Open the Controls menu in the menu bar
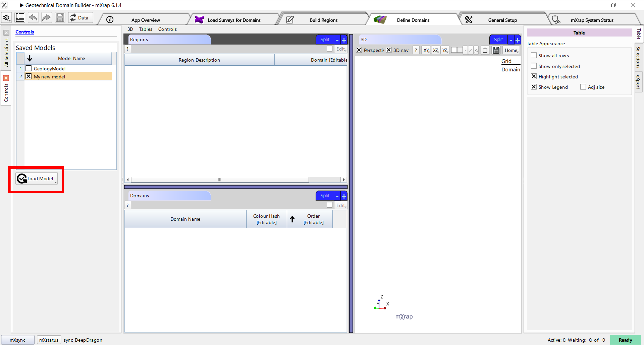The image size is (644, 345). click(x=167, y=29)
